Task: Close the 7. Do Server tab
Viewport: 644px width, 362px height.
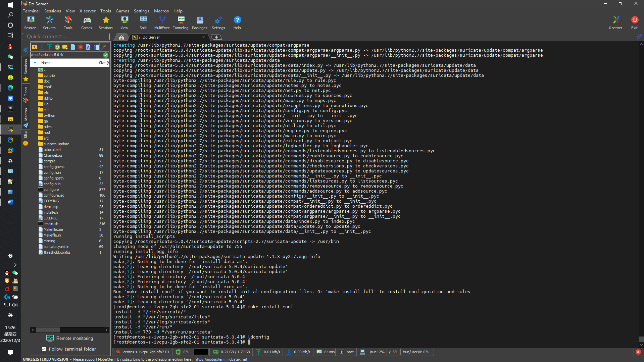Action: click(203, 37)
